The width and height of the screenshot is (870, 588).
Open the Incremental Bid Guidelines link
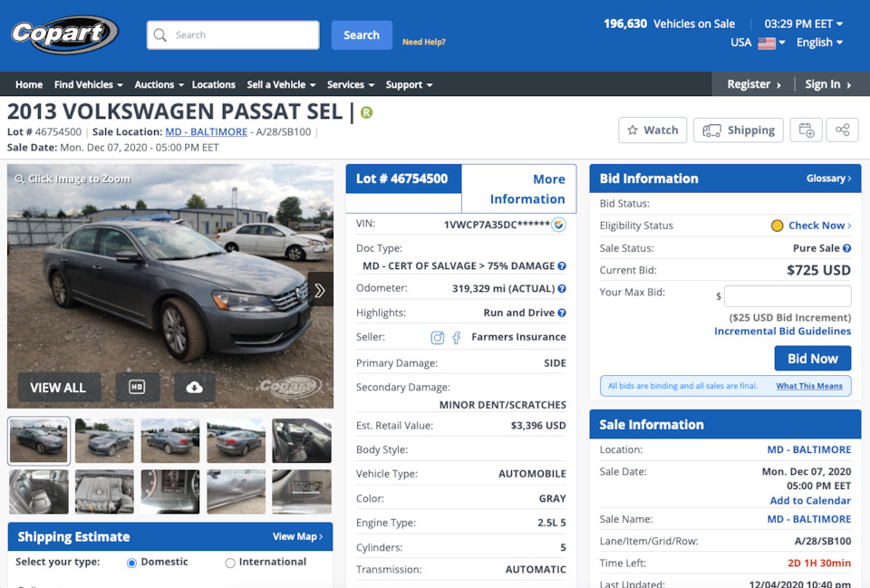click(x=782, y=332)
